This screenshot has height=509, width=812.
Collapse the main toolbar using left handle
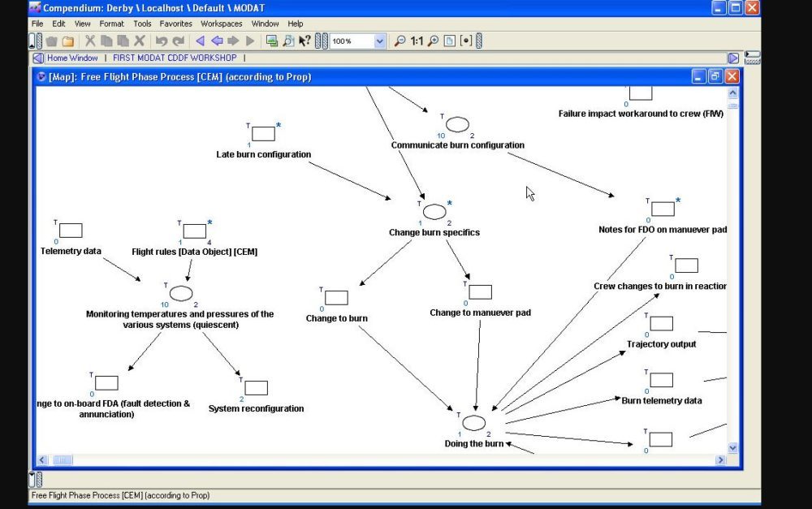pyautogui.click(x=32, y=41)
